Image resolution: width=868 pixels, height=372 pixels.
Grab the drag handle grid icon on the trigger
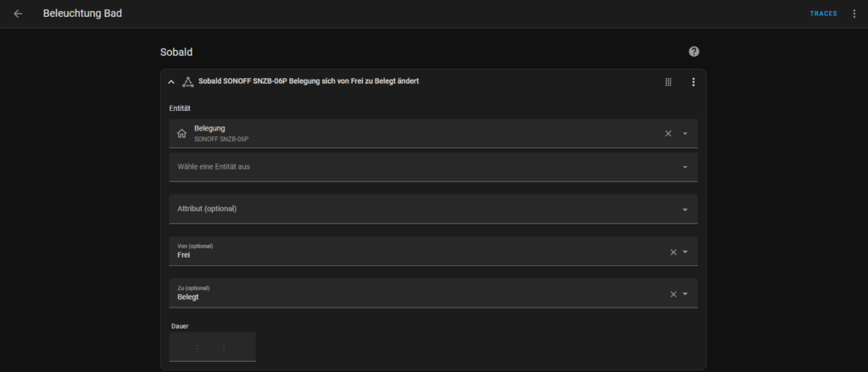668,82
